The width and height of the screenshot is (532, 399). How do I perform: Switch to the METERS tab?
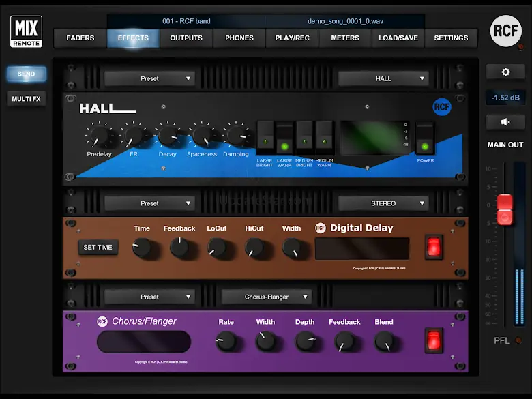(345, 38)
